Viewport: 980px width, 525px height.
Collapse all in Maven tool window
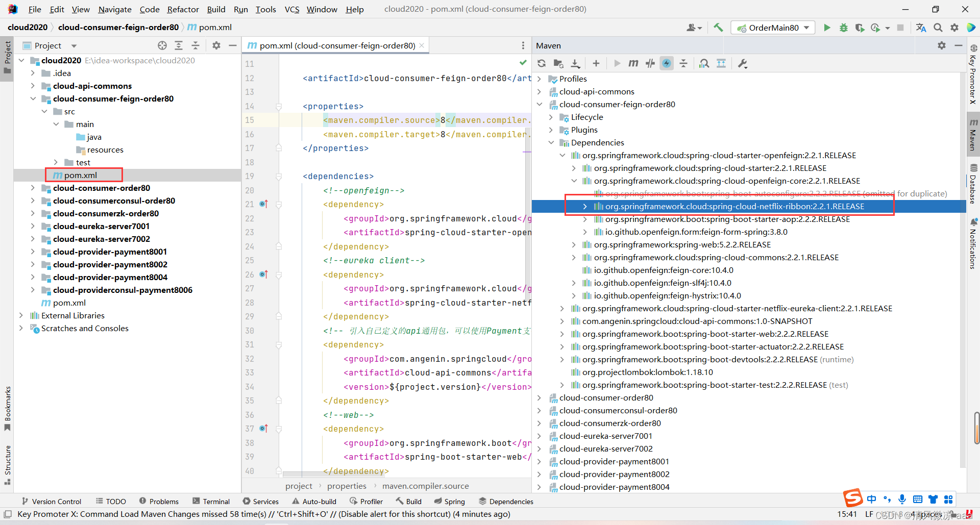point(683,63)
